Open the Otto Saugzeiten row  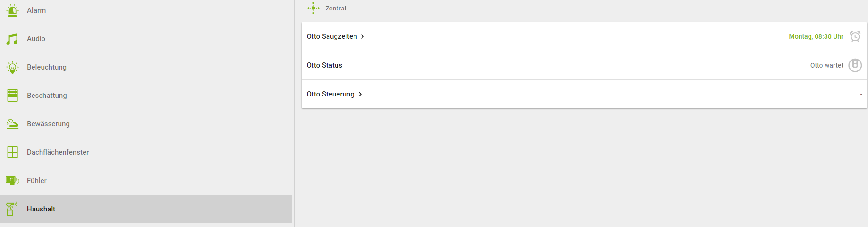332,36
